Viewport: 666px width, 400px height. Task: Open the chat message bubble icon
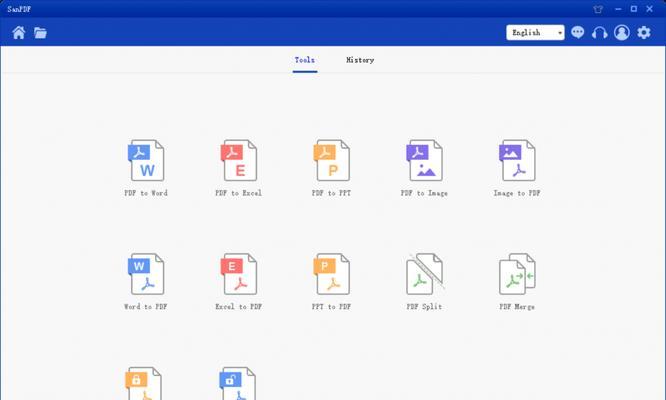point(578,32)
